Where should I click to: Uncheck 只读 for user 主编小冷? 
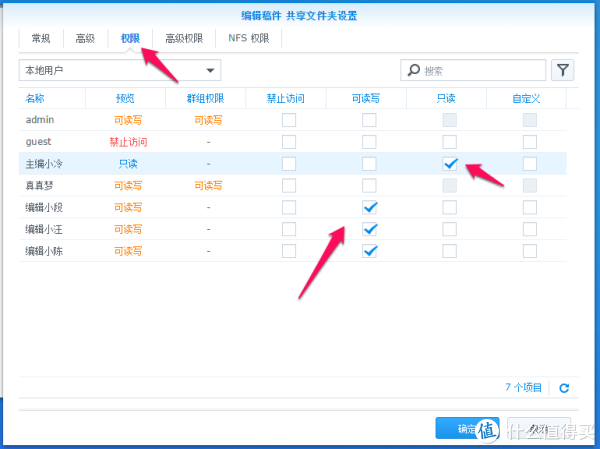coord(450,164)
